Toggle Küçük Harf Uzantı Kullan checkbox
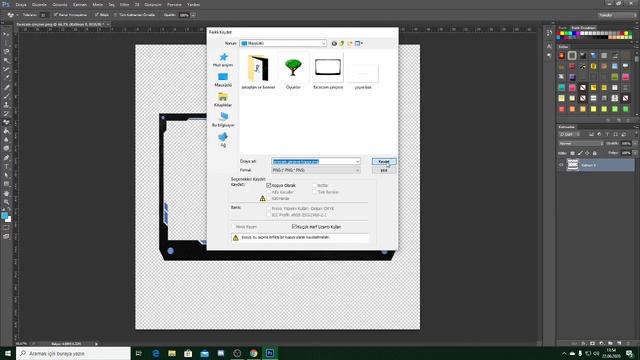Screen dimensions: 640x360 point(294,227)
